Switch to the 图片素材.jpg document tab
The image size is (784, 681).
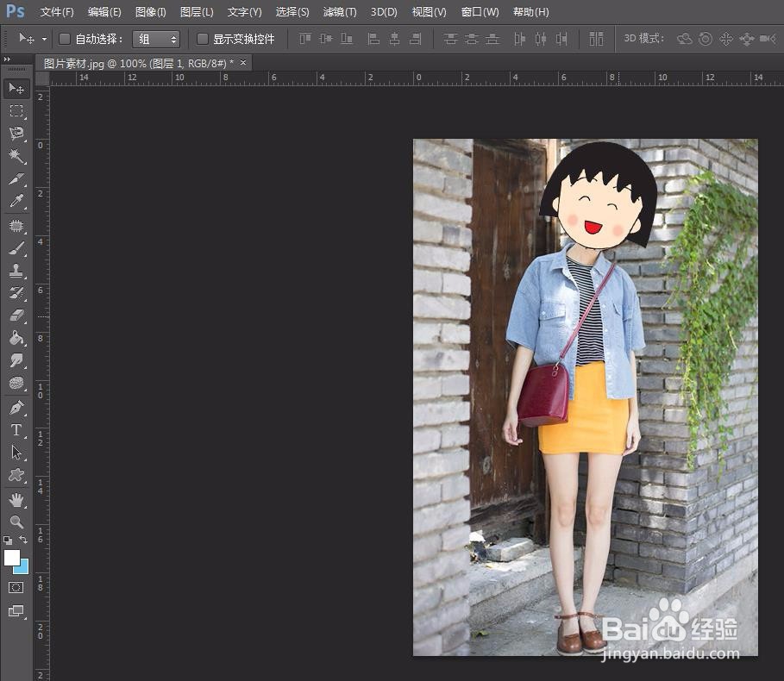pos(139,64)
